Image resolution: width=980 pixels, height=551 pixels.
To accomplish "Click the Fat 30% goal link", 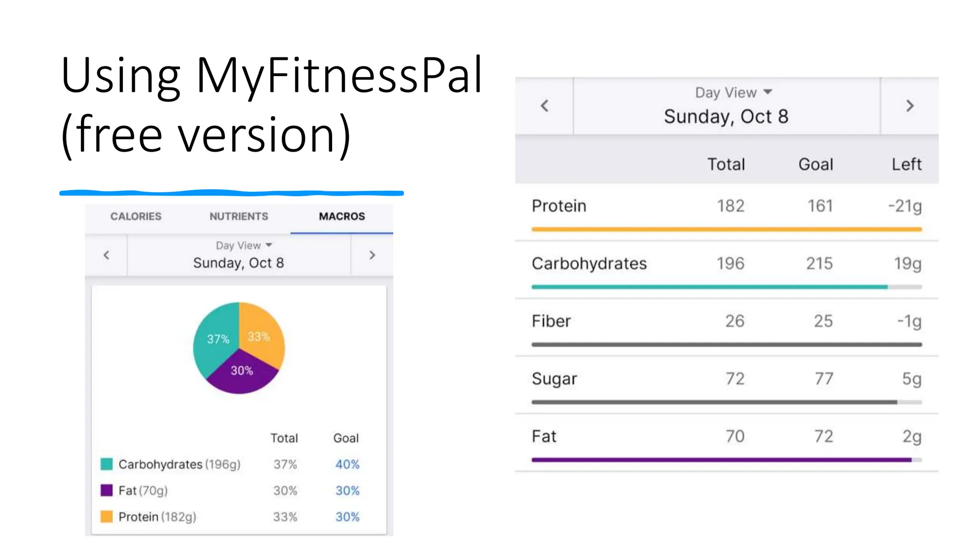I will click(347, 490).
